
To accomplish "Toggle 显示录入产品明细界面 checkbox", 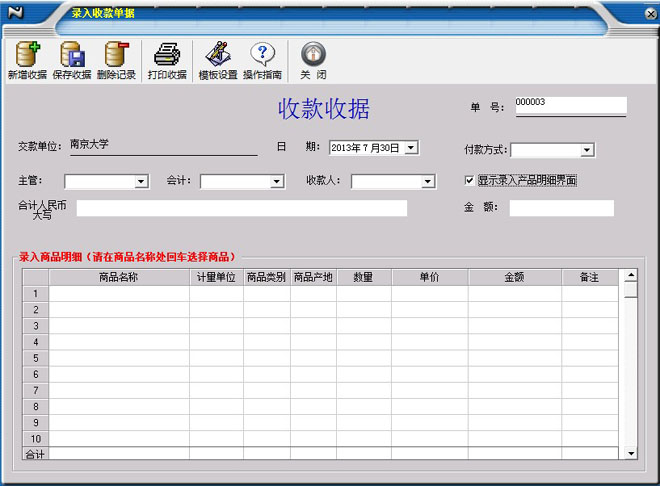I will (x=470, y=181).
